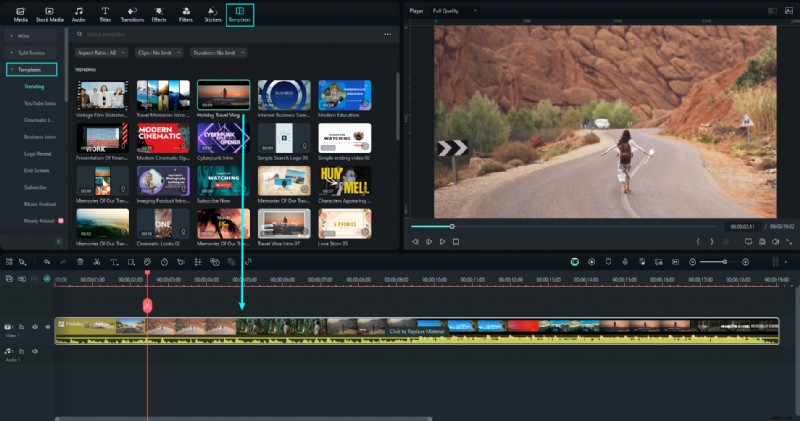Open the Stickers tab
The image size is (800, 421).
click(213, 15)
